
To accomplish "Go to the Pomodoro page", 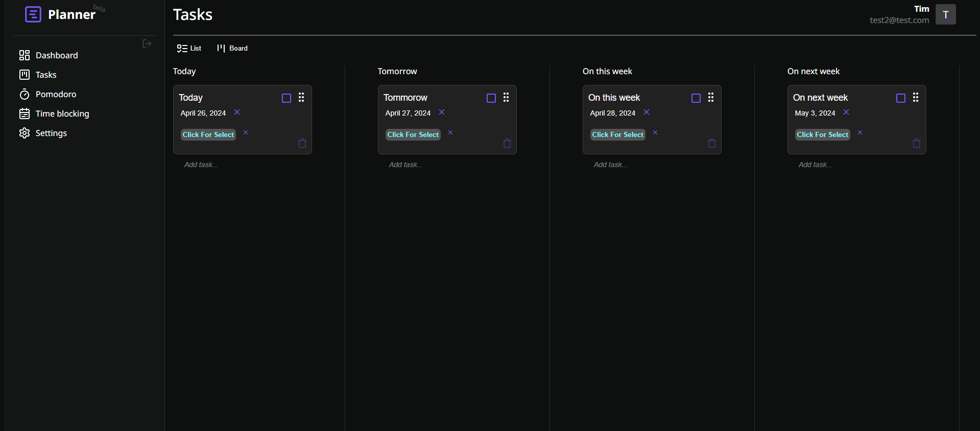I will tap(47, 94).
